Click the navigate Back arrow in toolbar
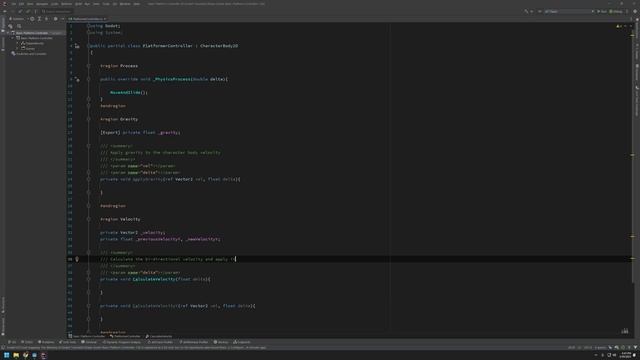The image size is (640, 360). pos(4,11)
